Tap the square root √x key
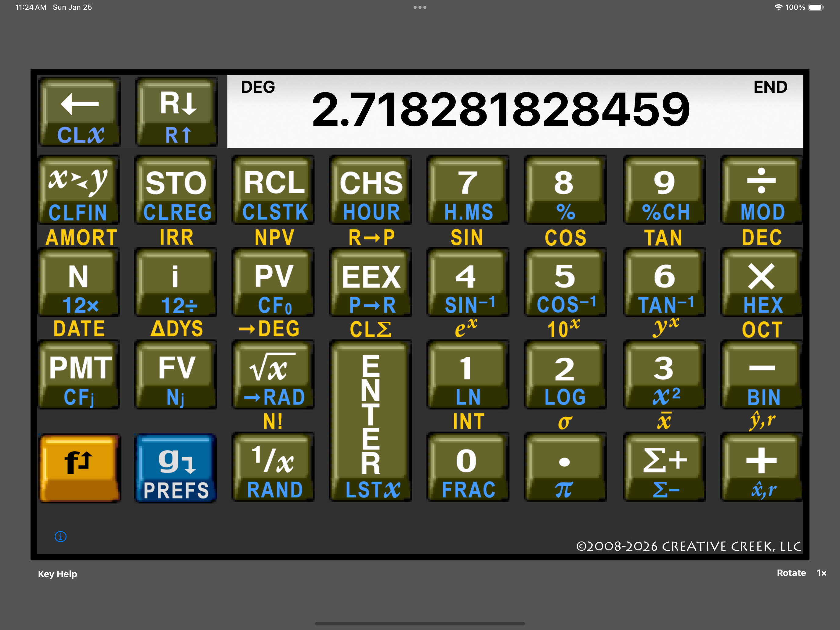The height and width of the screenshot is (630, 840). [x=274, y=375]
